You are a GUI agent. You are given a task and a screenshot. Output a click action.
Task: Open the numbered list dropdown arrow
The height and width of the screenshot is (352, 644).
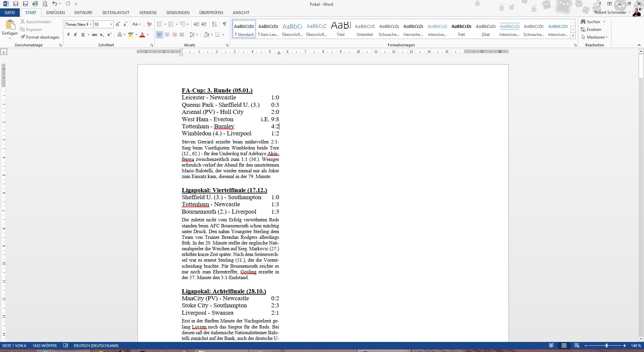point(176,24)
